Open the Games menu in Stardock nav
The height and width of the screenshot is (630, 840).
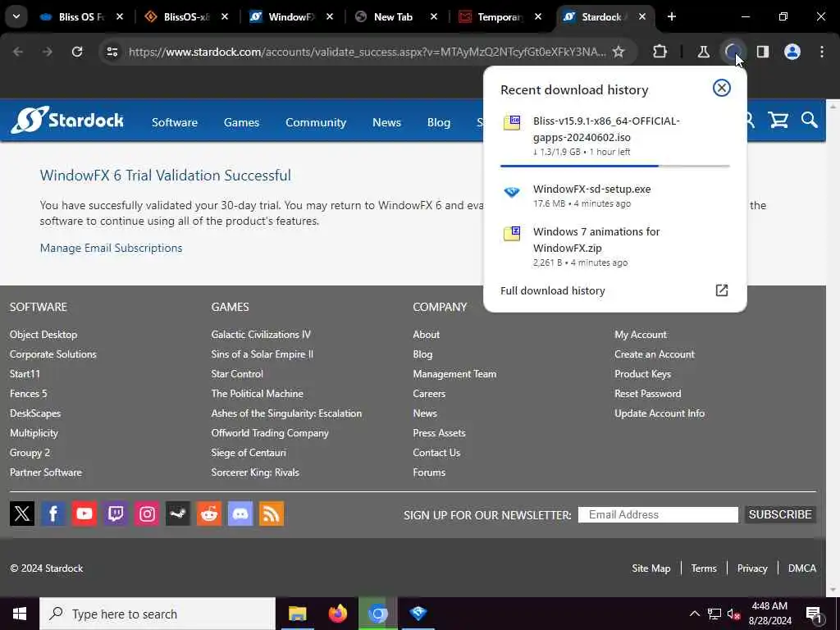point(242,122)
